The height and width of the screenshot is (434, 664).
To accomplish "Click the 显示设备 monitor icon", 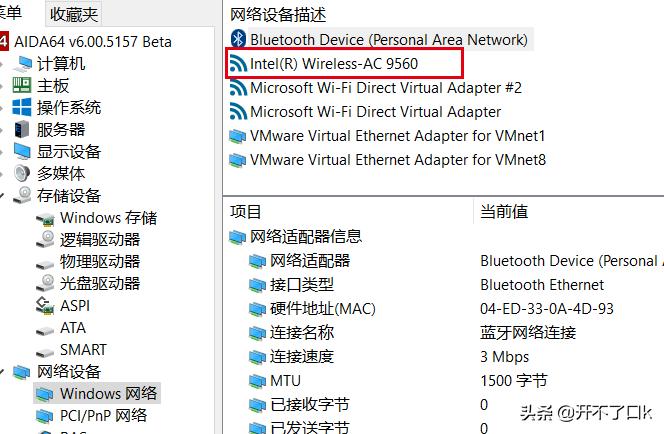I will pos(22,152).
